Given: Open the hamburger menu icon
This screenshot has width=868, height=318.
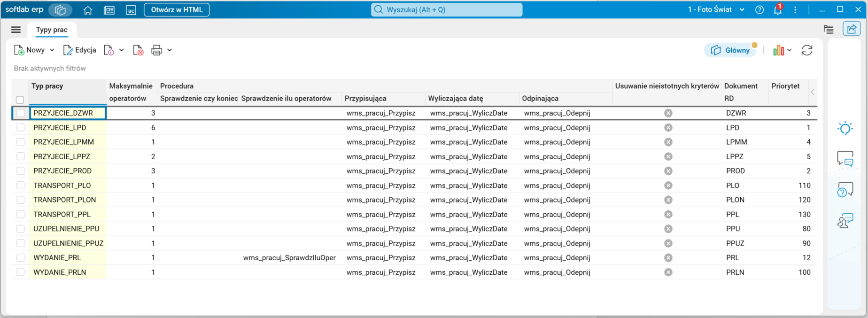Looking at the screenshot, I should [16, 30].
